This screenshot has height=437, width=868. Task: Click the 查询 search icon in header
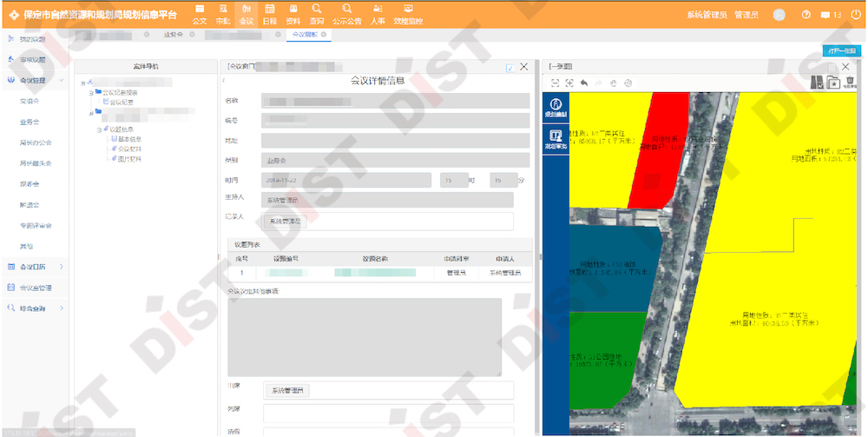click(x=317, y=13)
